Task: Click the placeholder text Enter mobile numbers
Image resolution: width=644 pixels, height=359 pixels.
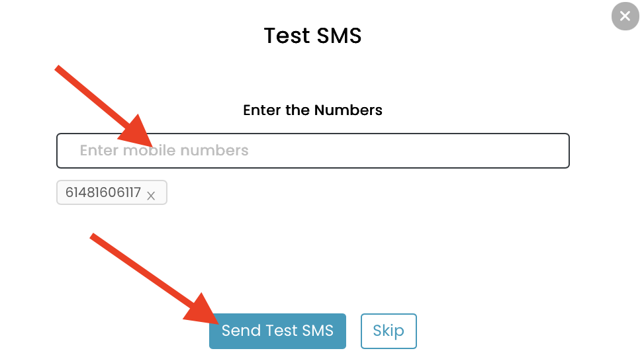Action: 164,151
